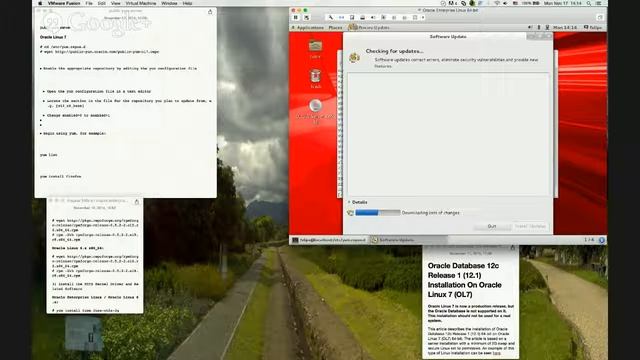
Task: Click the download progress bar
Action: pyautogui.click(x=378, y=213)
